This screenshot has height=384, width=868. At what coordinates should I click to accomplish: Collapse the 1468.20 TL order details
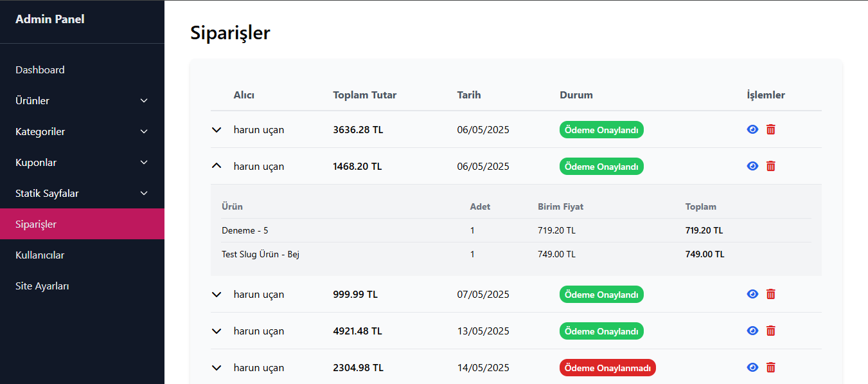pyautogui.click(x=217, y=166)
